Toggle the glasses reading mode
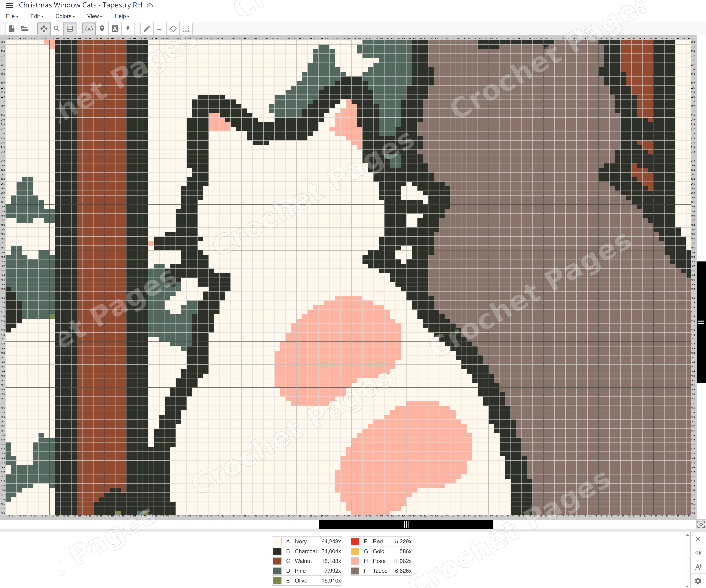 (x=89, y=29)
